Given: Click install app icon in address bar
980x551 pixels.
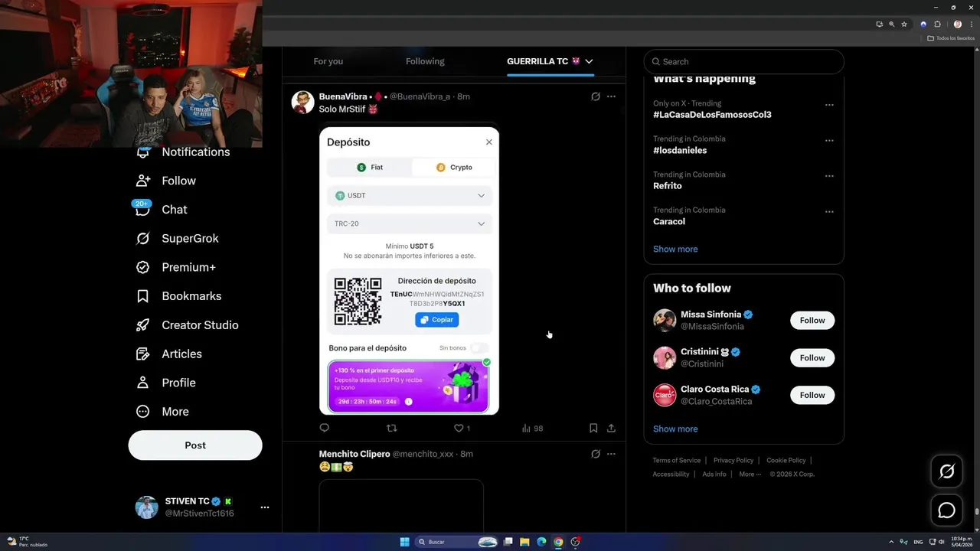Looking at the screenshot, I should (x=880, y=24).
